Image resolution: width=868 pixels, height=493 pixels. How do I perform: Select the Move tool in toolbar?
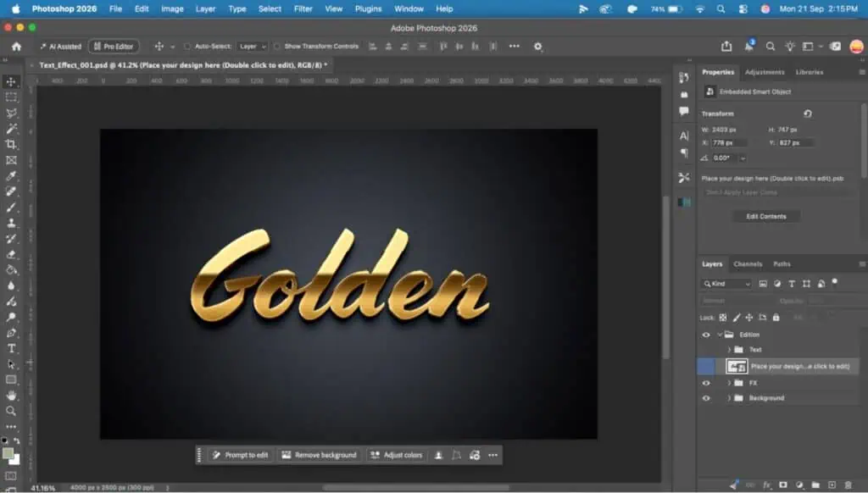click(x=11, y=82)
